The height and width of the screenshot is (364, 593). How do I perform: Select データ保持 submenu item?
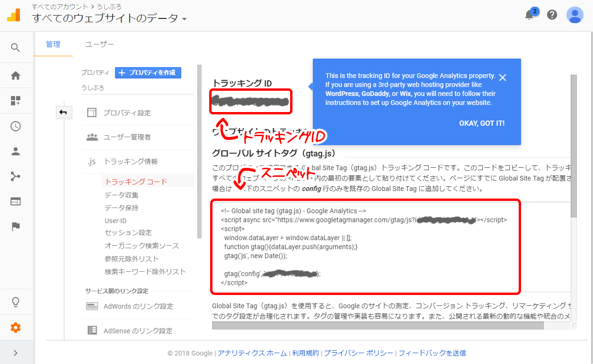(122, 208)
